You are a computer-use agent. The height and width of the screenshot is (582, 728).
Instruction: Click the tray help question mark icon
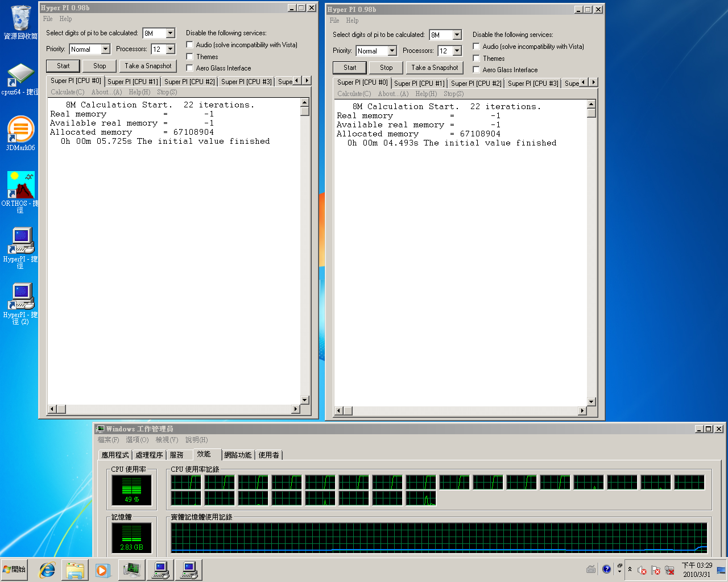[x=606, y=569]
